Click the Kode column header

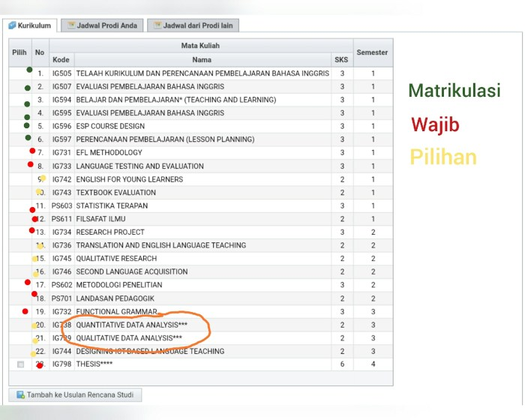coord(61,60)
